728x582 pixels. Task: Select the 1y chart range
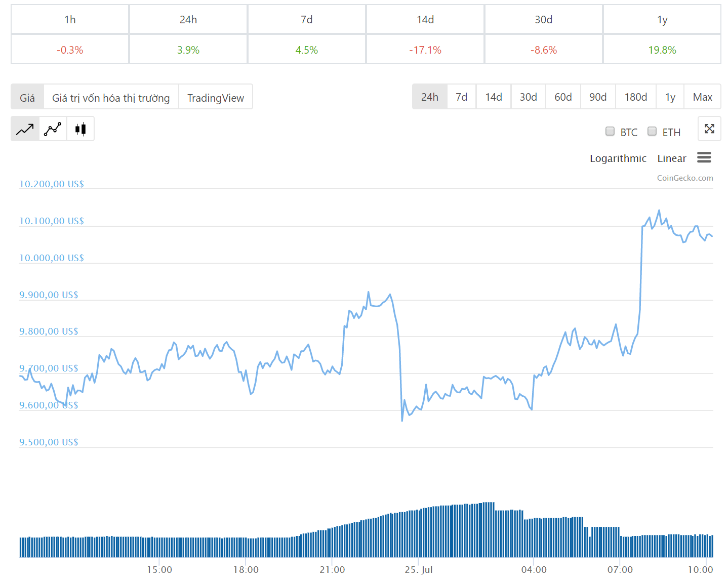(x=670, y=97)
